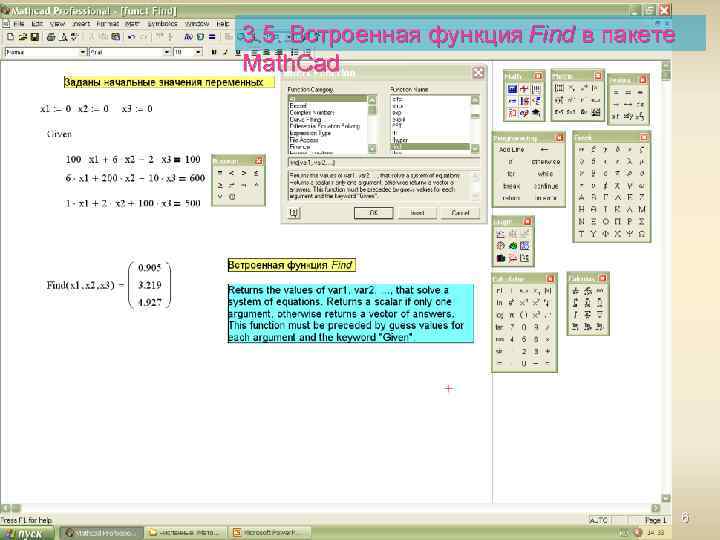Click the Underline formatting button

pyautogui.click(x=237, y=52)
